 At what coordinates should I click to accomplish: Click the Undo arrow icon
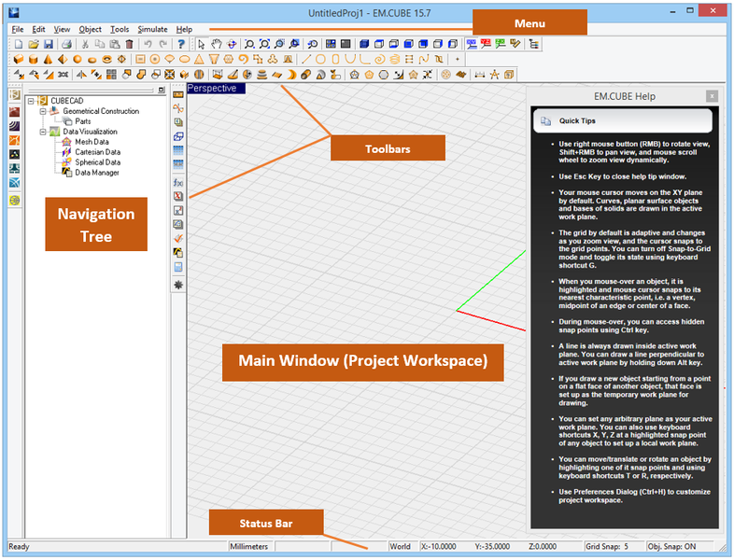point(148,44)
